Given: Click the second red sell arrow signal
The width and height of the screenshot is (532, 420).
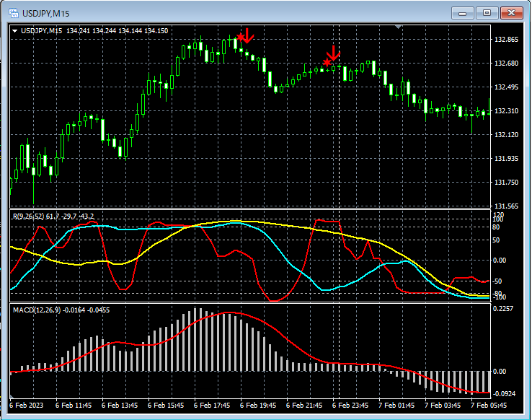Looking at the screenshot, I should coord(332,53).
